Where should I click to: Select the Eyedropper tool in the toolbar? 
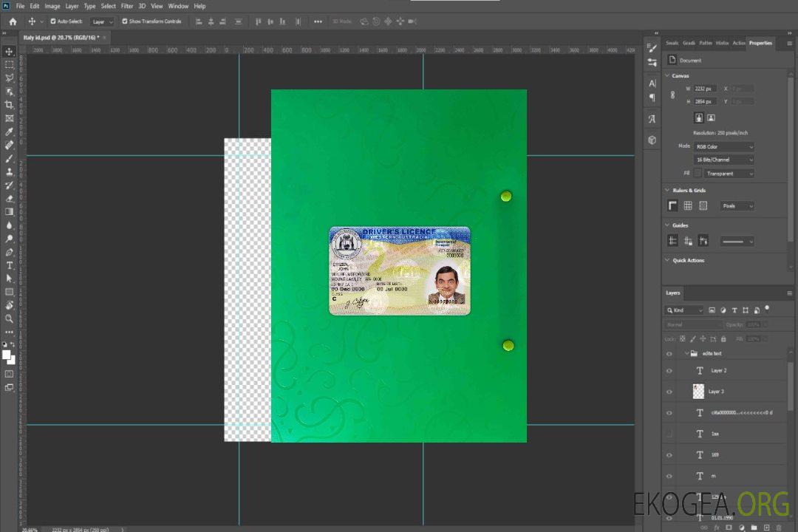[x=9, y=132]
